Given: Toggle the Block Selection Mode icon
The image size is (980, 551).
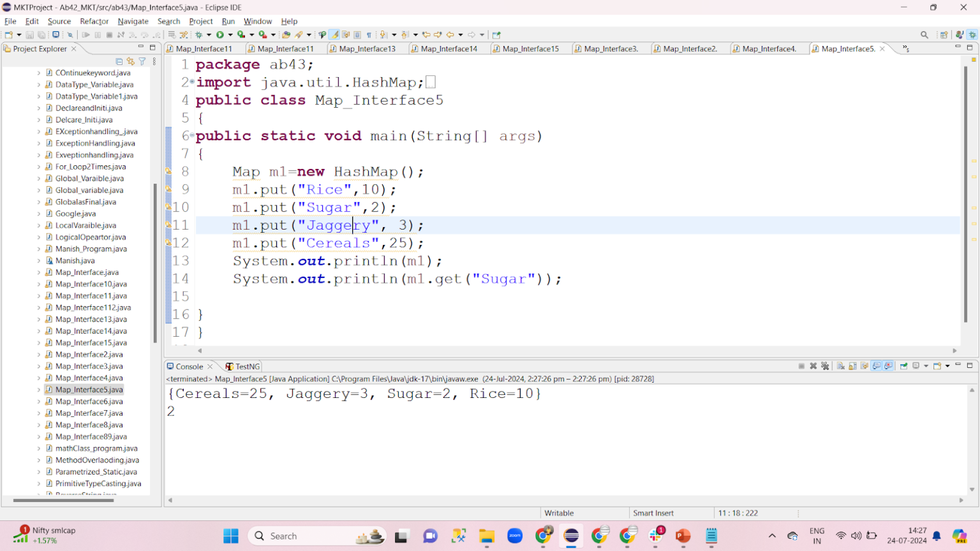Looking at the screenshot, I should click(357, 34).
